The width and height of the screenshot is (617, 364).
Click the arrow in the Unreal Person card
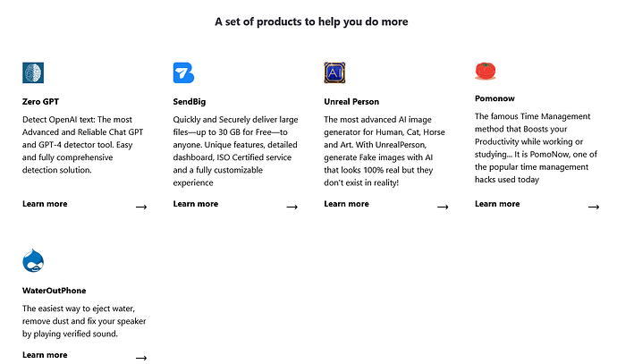coord(443,207)
